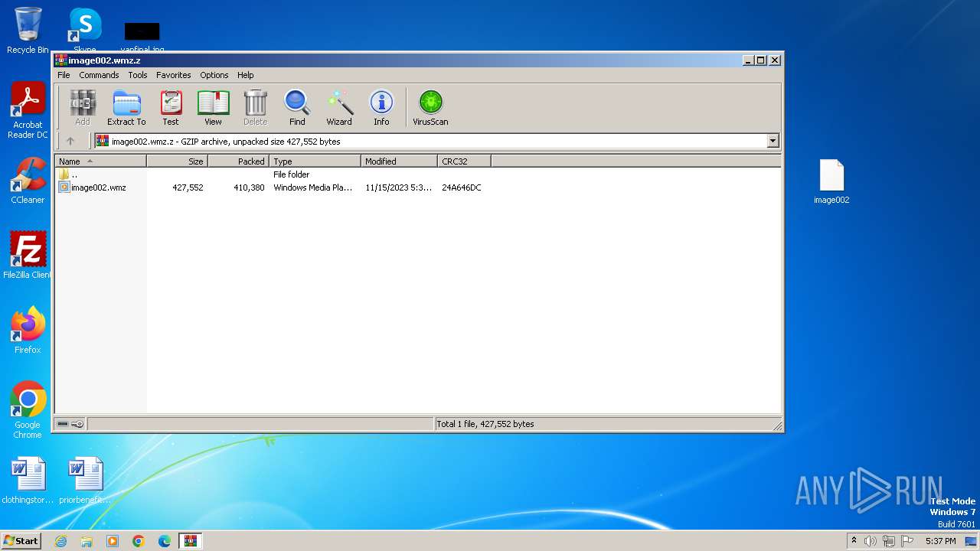Show hidden tray icons arrow
This screenshot has height=551, width=980.
[854, 540]
